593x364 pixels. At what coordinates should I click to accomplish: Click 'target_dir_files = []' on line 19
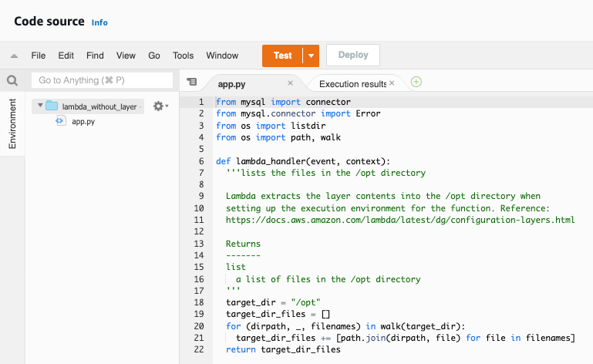278,314
